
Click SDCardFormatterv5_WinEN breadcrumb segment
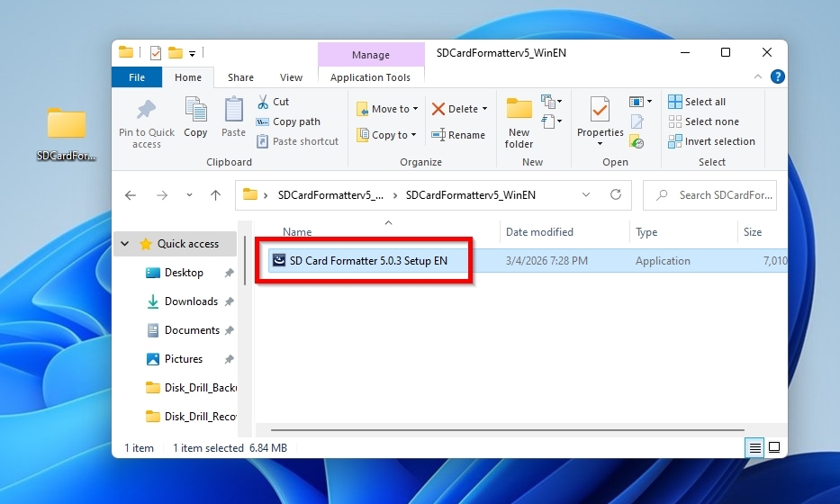470,195
